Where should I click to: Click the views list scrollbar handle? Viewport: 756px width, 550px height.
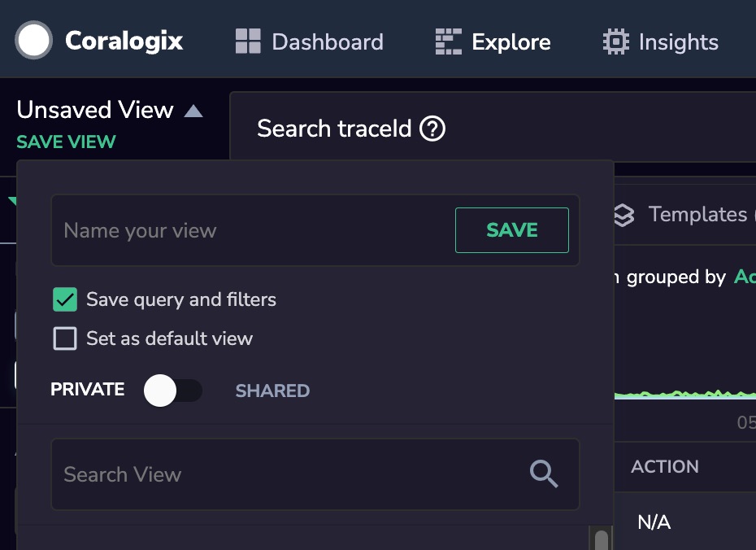tap(601, 540)
